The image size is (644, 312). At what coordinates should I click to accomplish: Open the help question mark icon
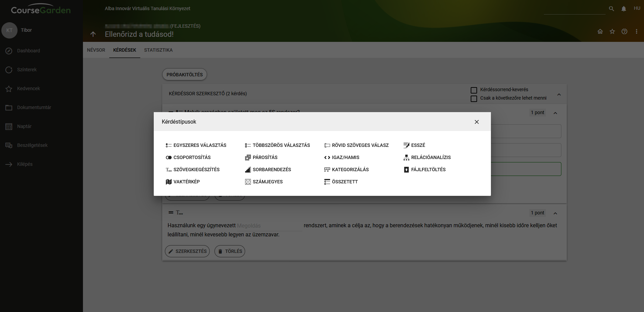tap(624, 31)
